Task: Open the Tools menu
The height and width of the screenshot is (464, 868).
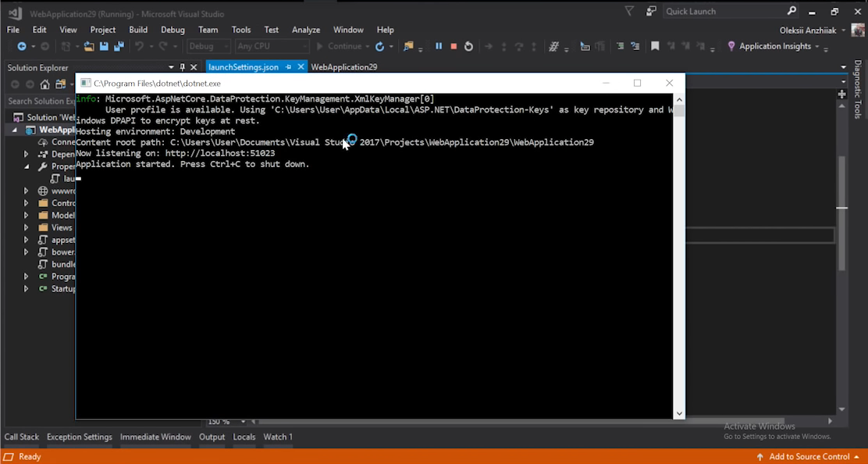Action: pos(240,30)
